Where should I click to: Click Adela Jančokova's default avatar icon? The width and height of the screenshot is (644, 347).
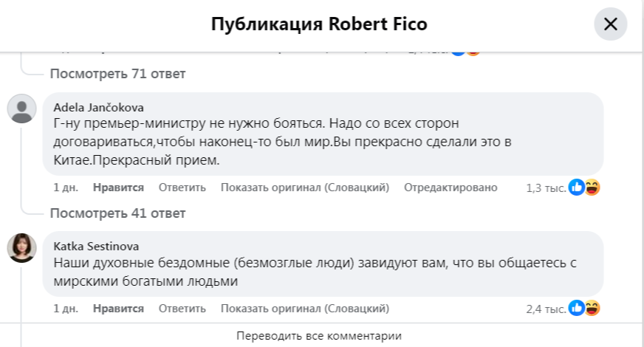[22, 109]
